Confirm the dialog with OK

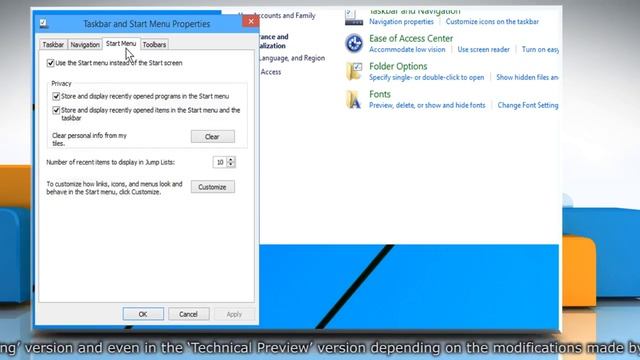click(143, 314)
